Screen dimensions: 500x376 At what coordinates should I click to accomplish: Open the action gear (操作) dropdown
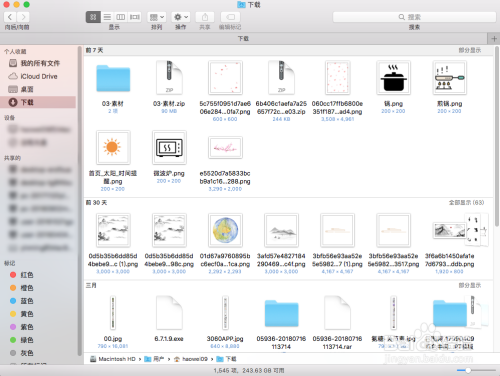pos(181,17)
